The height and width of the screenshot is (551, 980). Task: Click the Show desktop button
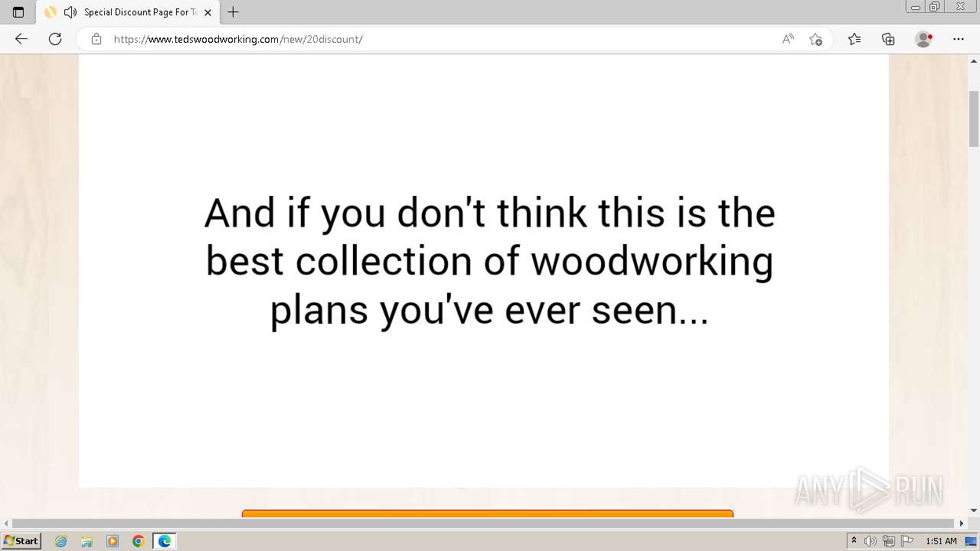(971, 541)
